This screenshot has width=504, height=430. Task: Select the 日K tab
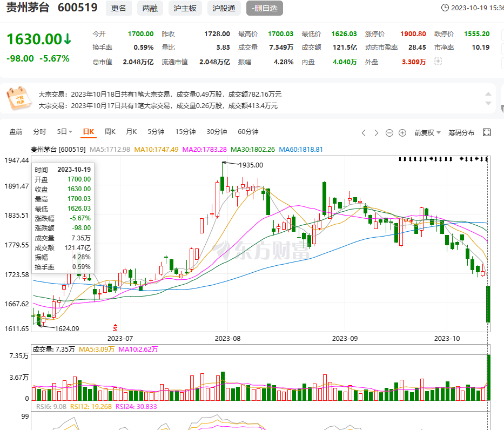pyautogui.click(x=89, y=132)
